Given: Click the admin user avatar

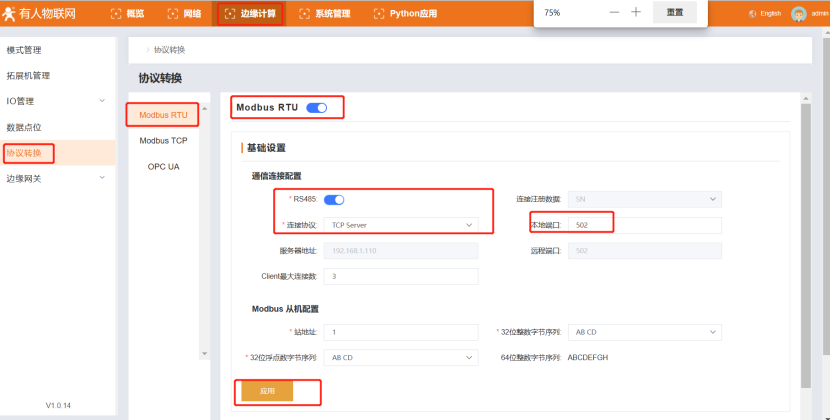Looking at the screenshot, I should click(x=798, y=14).
